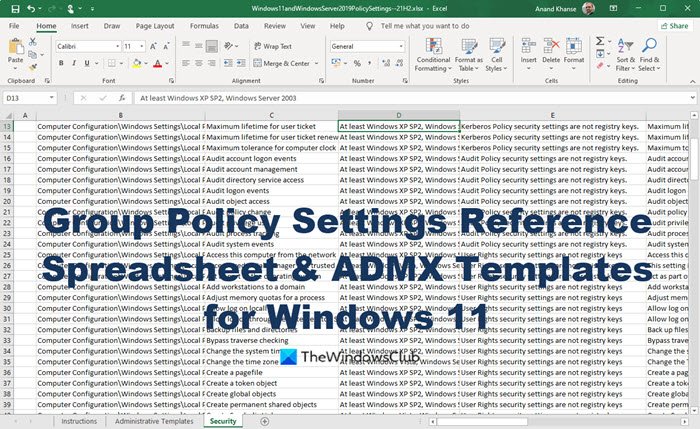Toggle Middle Align
Screen dimensions: 700x429
pyautogui.click(x=199, y=46)
